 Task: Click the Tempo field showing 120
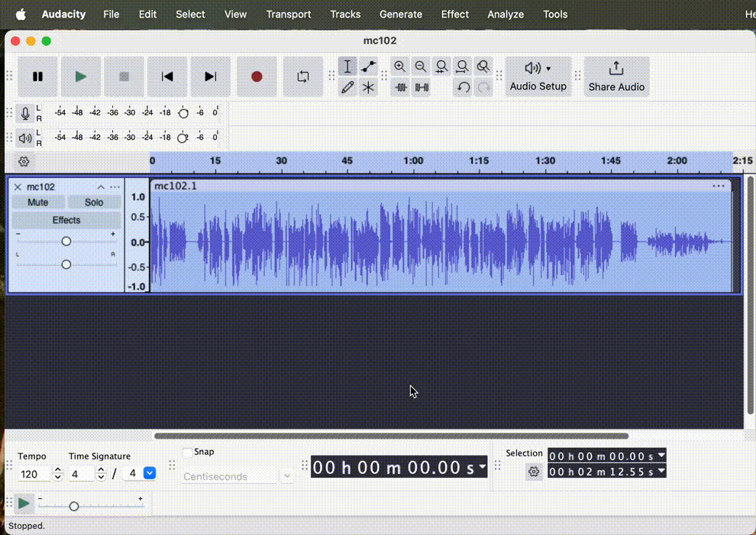point(34,474)
